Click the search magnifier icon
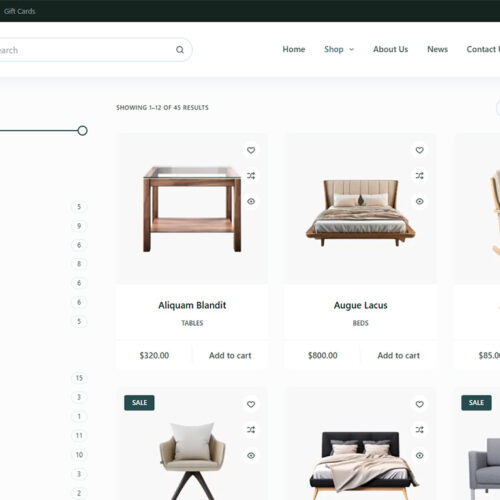Screen dimensions: 500x500 coord(180,50)
